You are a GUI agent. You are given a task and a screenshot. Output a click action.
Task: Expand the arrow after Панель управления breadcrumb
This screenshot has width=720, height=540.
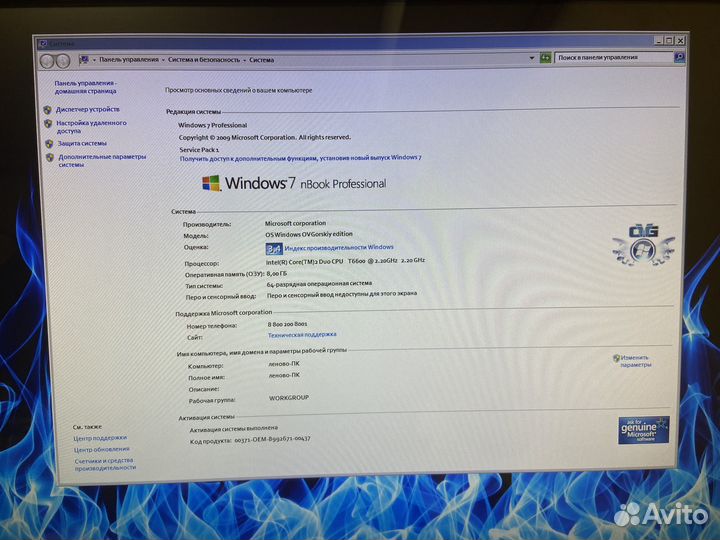[163, 60]
